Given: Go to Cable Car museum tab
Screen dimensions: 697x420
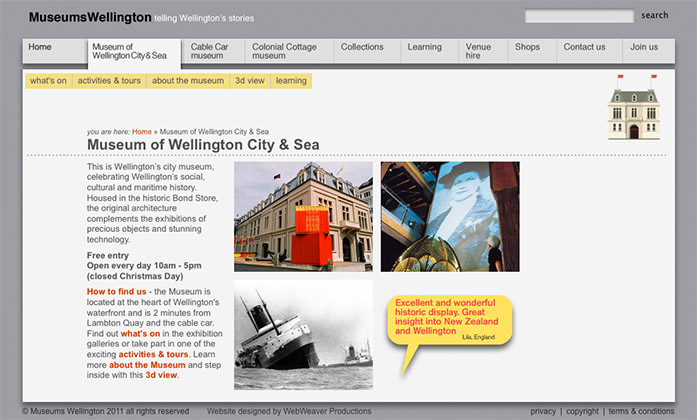Looking at the screenshot, I should point(214,51).
